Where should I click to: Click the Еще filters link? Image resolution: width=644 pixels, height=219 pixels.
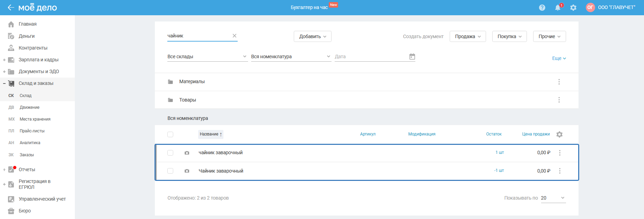click(x=558, y=58)
